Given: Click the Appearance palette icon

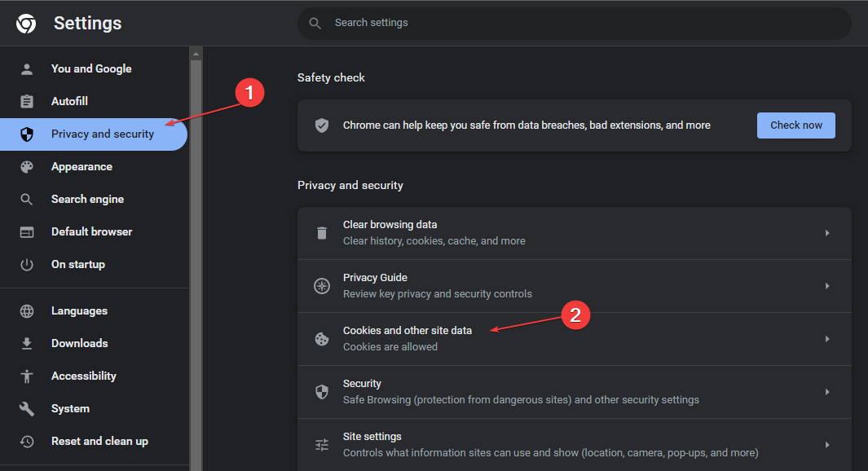Looking at the screenshot, I should [27, 167].
